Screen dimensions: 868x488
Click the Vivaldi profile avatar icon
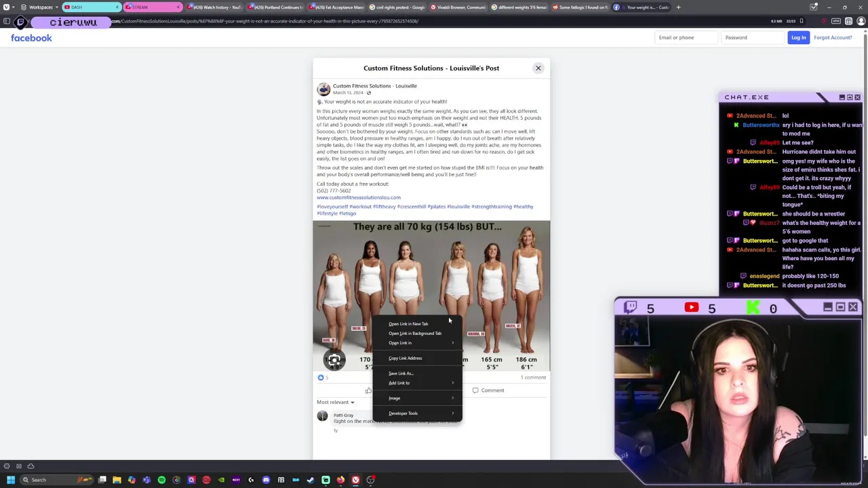click(861, 22)
